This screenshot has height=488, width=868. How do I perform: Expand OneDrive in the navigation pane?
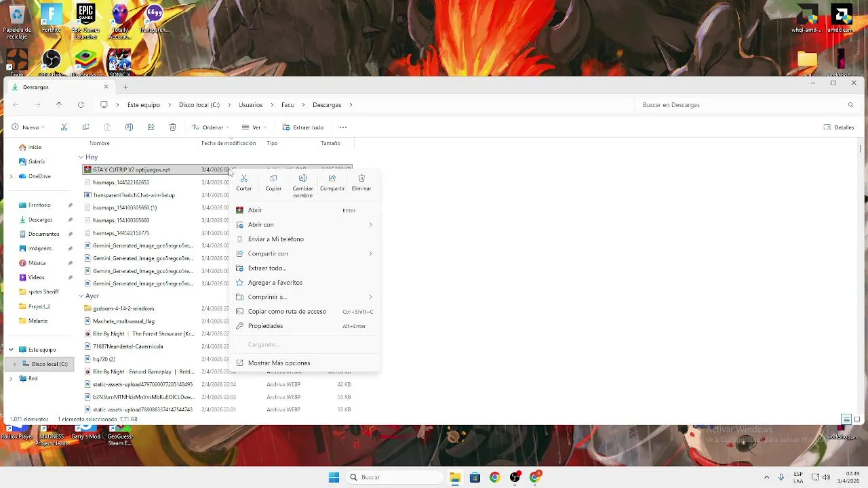(11, 176)
